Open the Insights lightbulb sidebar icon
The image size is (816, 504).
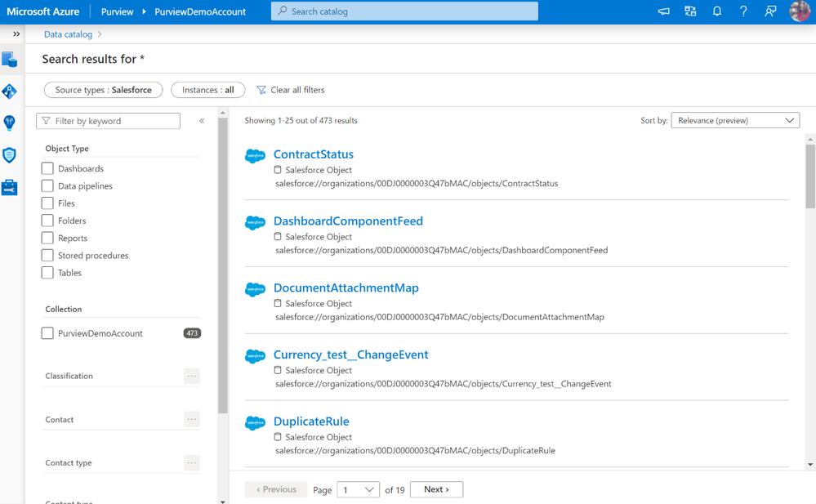point(9,123)
